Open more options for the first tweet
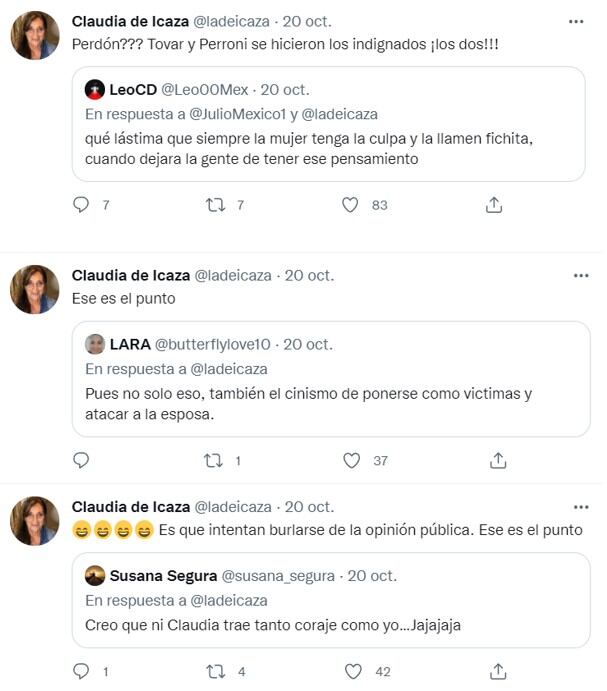The width and height of the screenshot is (607, 691). pos(576,22)
